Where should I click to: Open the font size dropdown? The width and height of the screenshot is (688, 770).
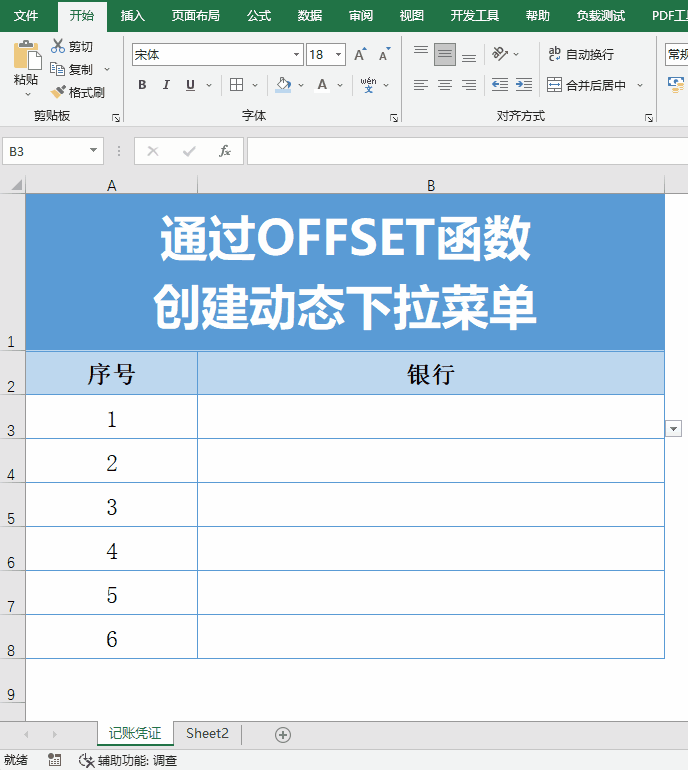click(338, 55)
